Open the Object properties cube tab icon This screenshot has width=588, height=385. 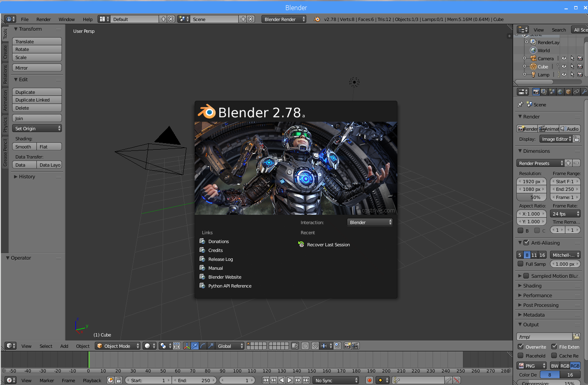pos(568,92)
